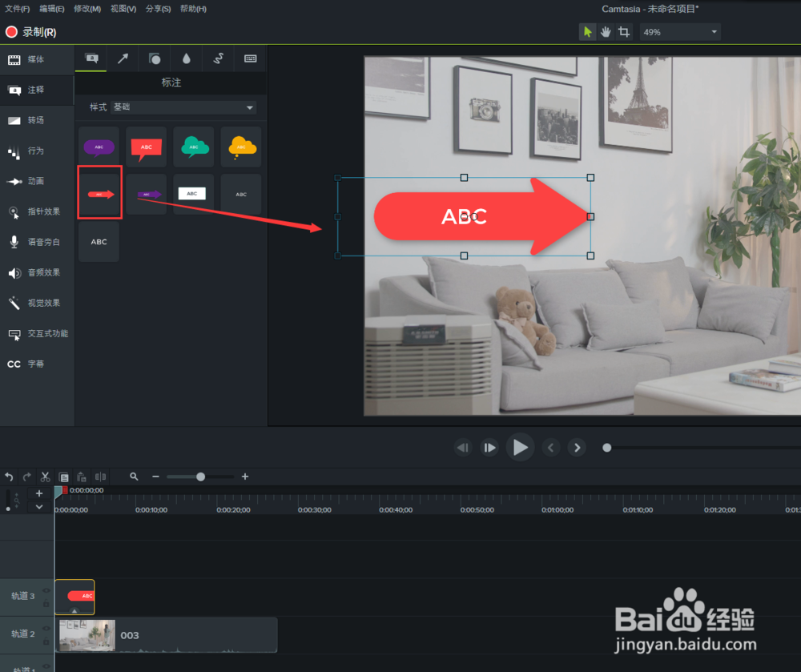Expand the add track menu on timeline
Screen dimensions: 801x672
[38, 506]
